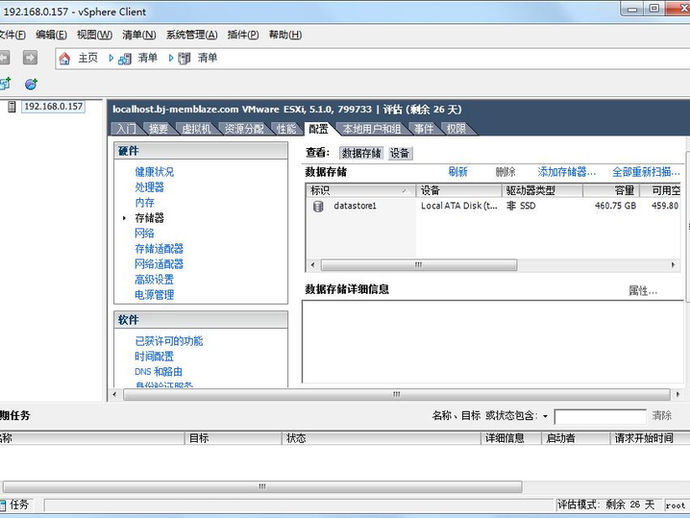Screen dimensions: 690x518
Task: Select the 配置 tab
Action: [x=319, y=129]
